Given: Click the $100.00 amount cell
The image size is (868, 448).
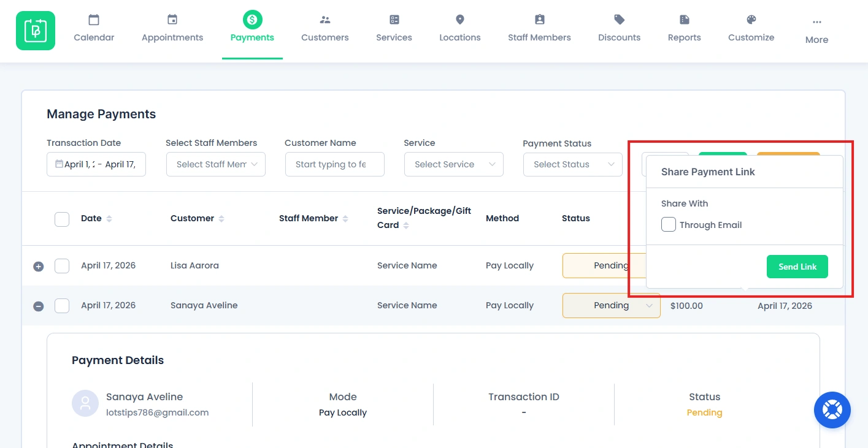Looking at the screenshot, I should (686, 305).
